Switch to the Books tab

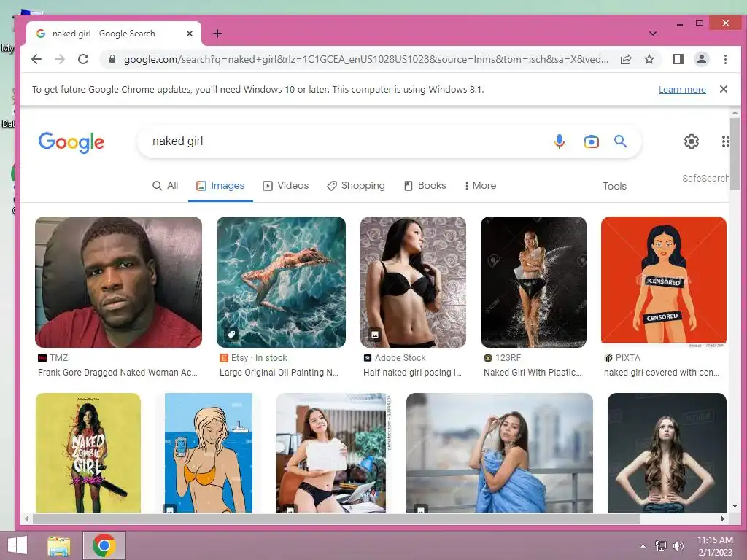pyautogui.click(x=425, y=185)
